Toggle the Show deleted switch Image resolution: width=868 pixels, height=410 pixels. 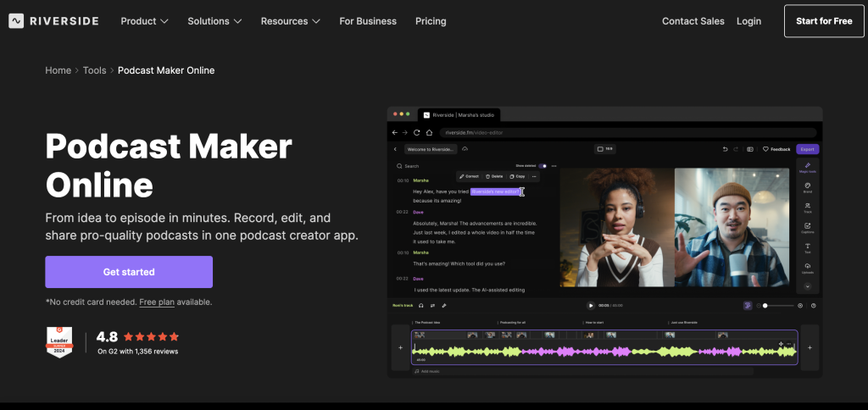coord(542,166)
